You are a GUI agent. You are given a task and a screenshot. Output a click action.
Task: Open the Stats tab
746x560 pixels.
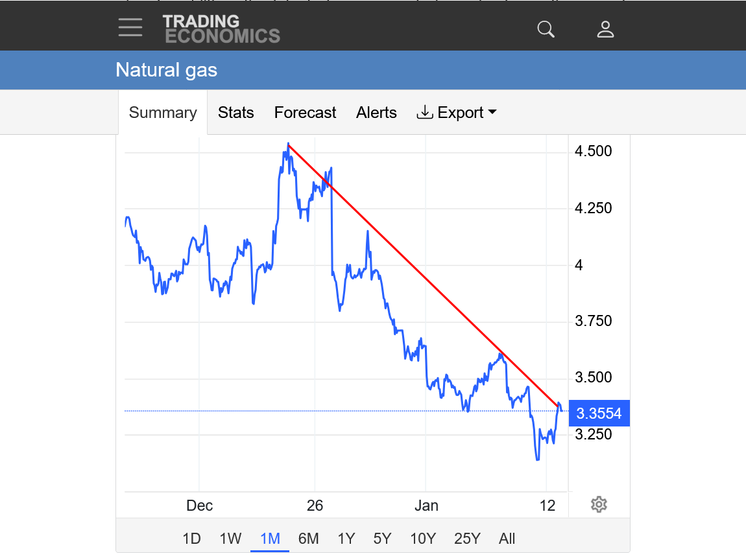pos(235,113)
